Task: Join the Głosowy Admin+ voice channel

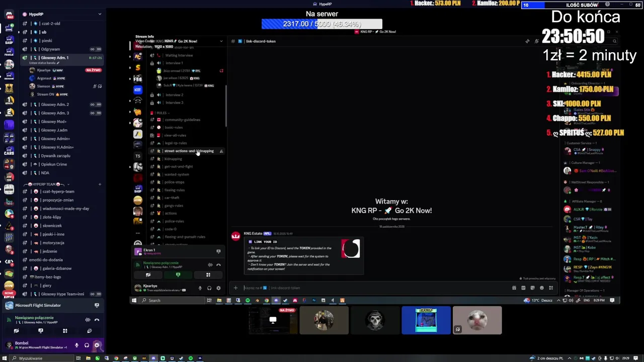Action: tap(61, 139)
